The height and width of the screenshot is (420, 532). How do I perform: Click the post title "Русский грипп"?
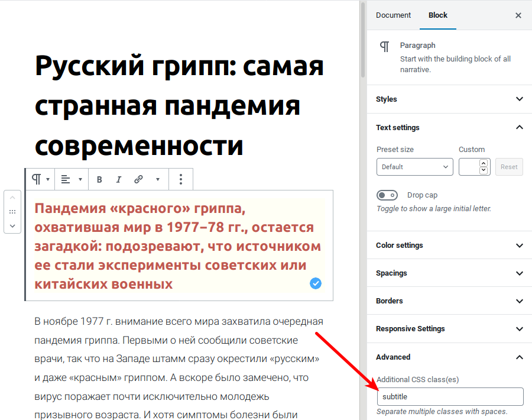pos(179,106)
